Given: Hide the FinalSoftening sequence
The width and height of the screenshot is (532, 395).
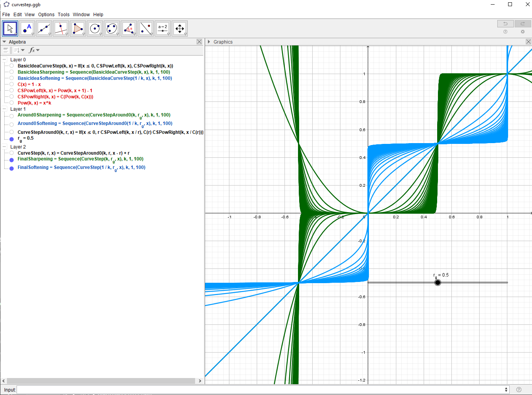Looking at the screenshot, I should click(12, 168).
